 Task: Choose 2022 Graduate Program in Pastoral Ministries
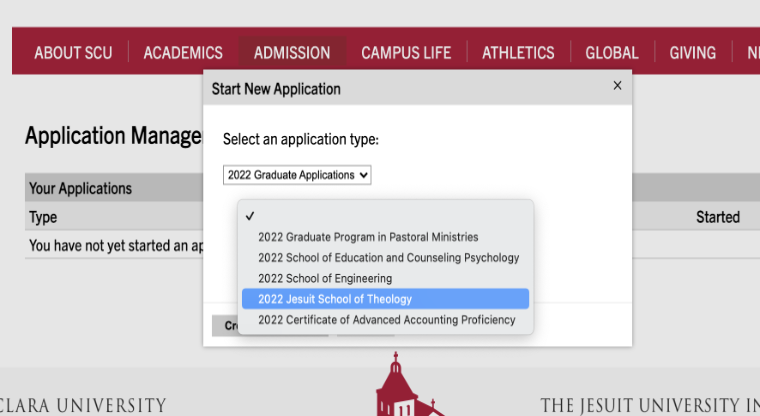pyautogui.click(x=368, y=237)
